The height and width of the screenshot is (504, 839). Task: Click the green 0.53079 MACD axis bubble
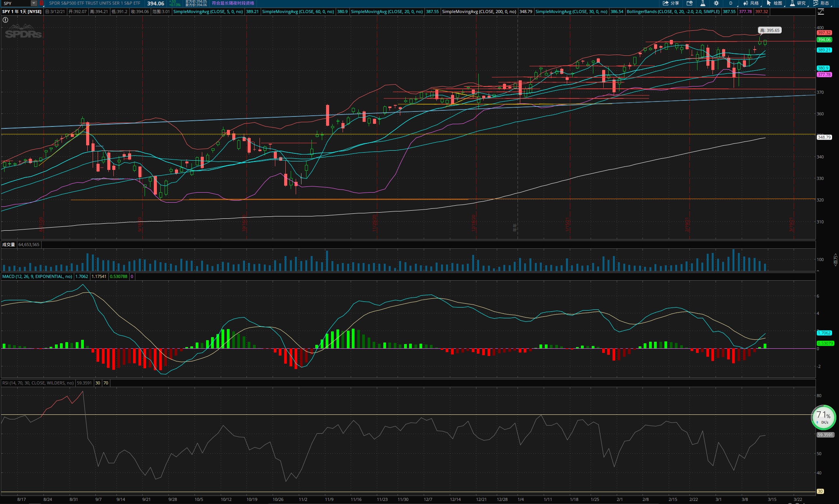point(825,343)
